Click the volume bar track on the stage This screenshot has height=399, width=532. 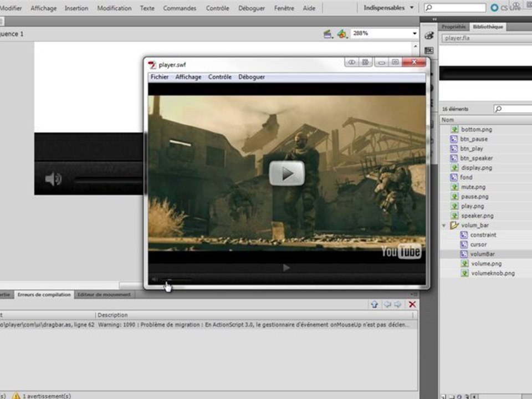[x=109, y=181]
